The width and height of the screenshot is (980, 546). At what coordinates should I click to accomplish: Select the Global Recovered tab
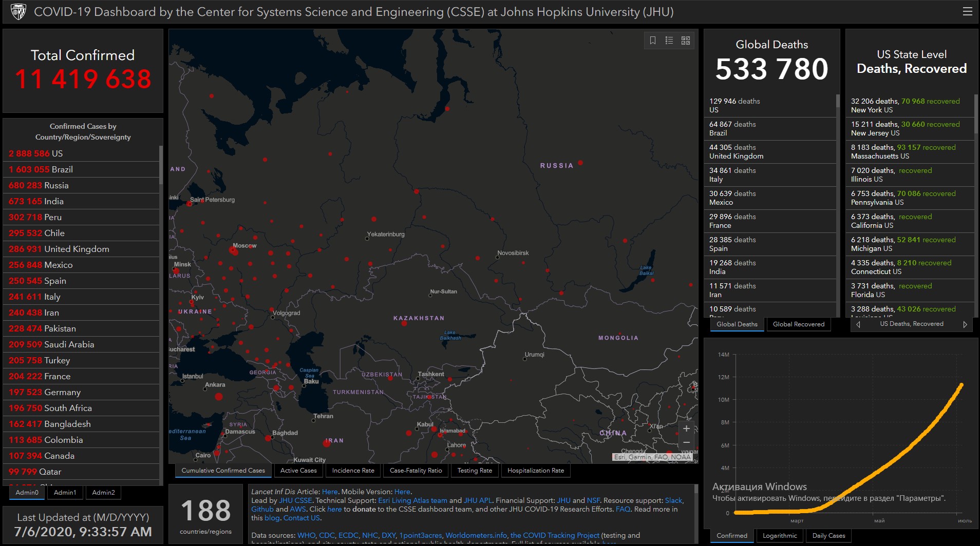(798, 324)
